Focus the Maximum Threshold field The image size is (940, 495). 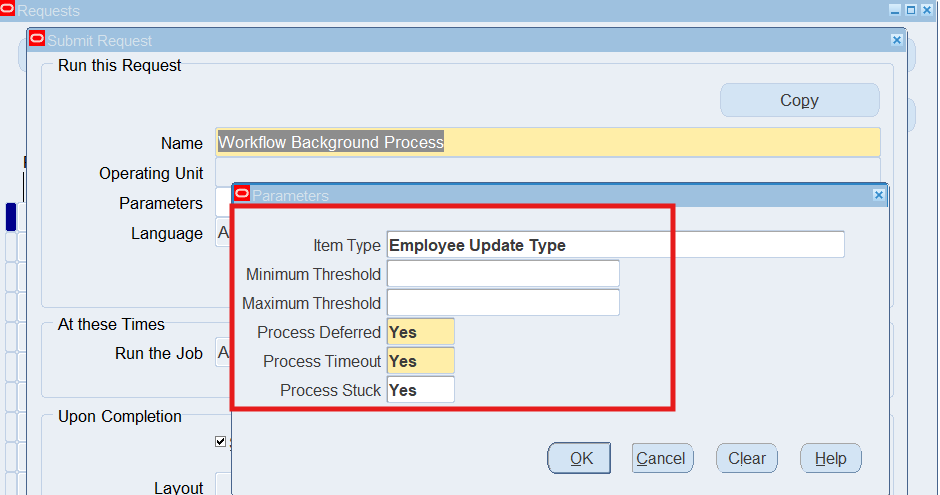tap(503, 303)
